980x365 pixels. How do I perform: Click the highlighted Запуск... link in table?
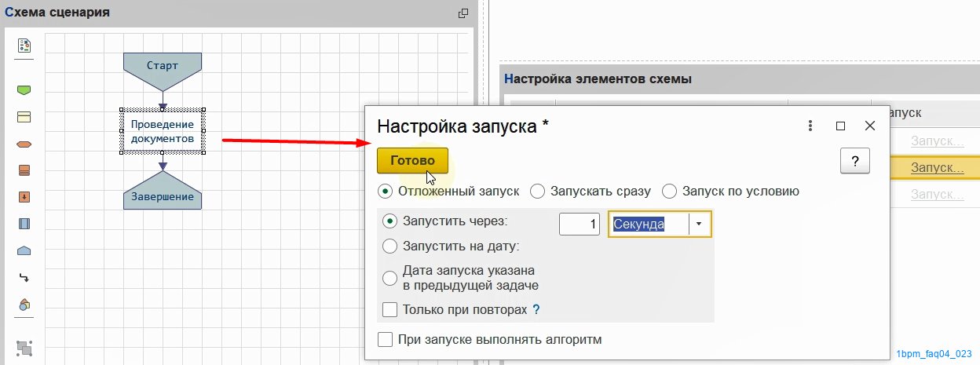pyautogui.click(x=937, y=167)
